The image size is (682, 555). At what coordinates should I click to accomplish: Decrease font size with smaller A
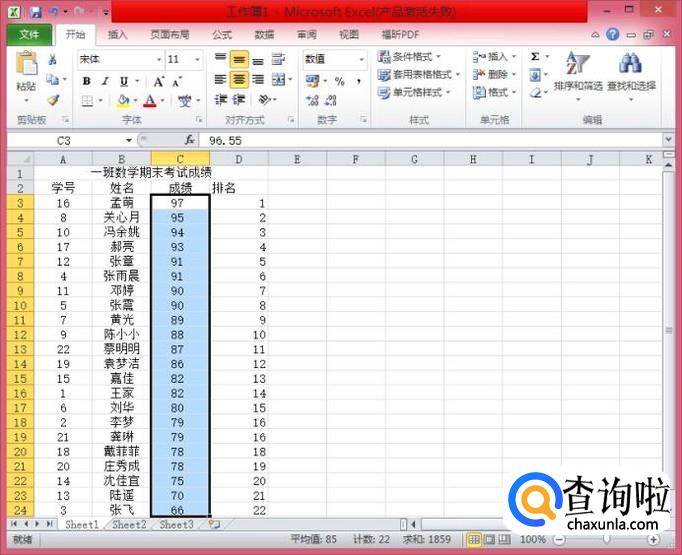point(177,81)
